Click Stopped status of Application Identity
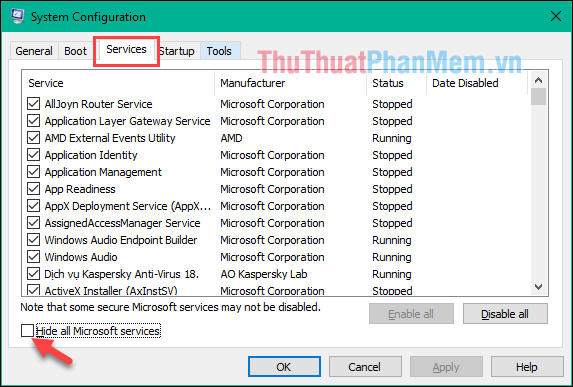 (x=392, y=155)
